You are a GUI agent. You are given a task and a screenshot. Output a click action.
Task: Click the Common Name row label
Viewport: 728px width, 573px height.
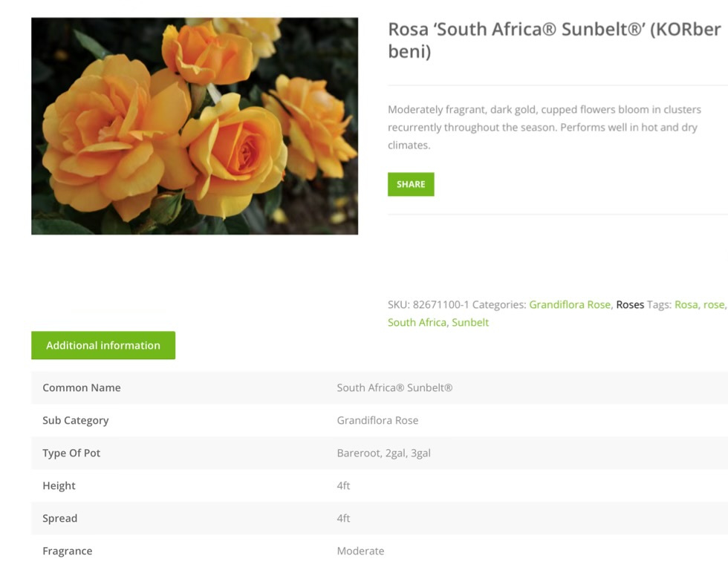pos(82,388)
